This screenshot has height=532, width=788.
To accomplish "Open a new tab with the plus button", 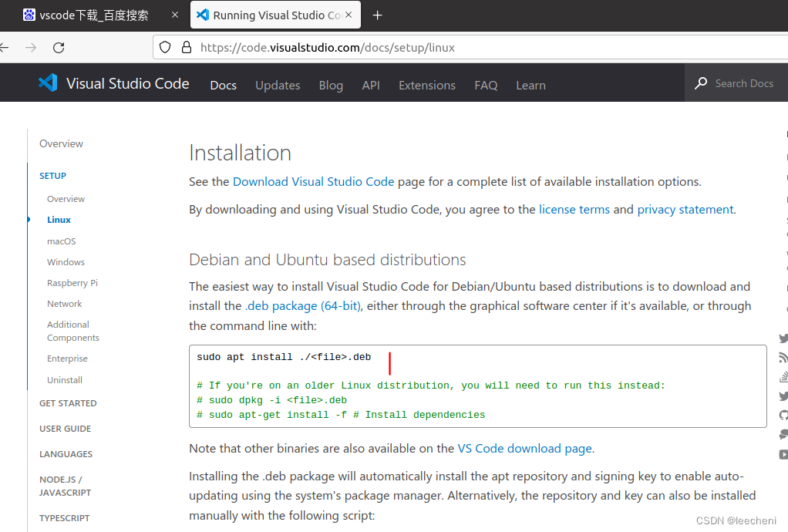I will (x=377, y=15).
